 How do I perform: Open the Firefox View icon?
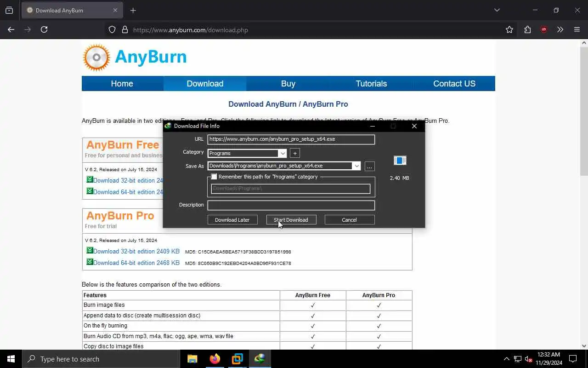(9, 10)
